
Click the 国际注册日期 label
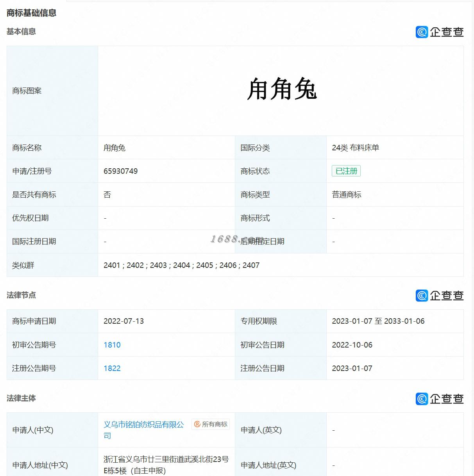coord(34,241)
